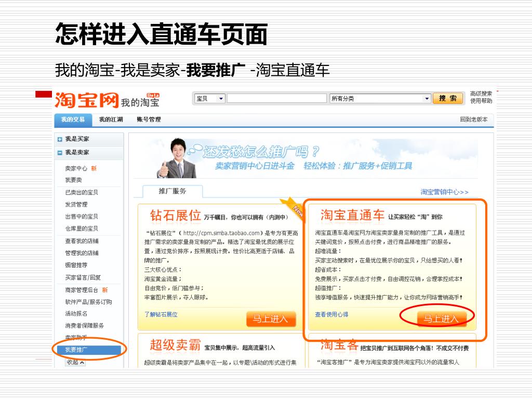532x399 pixels.
Task: Expand the 我是买家 section plus icon
Action: (x=60, y=139)
